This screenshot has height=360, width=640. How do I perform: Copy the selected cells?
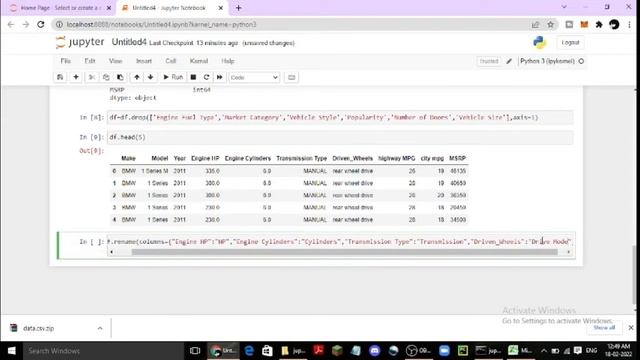[x=106, y=77]
